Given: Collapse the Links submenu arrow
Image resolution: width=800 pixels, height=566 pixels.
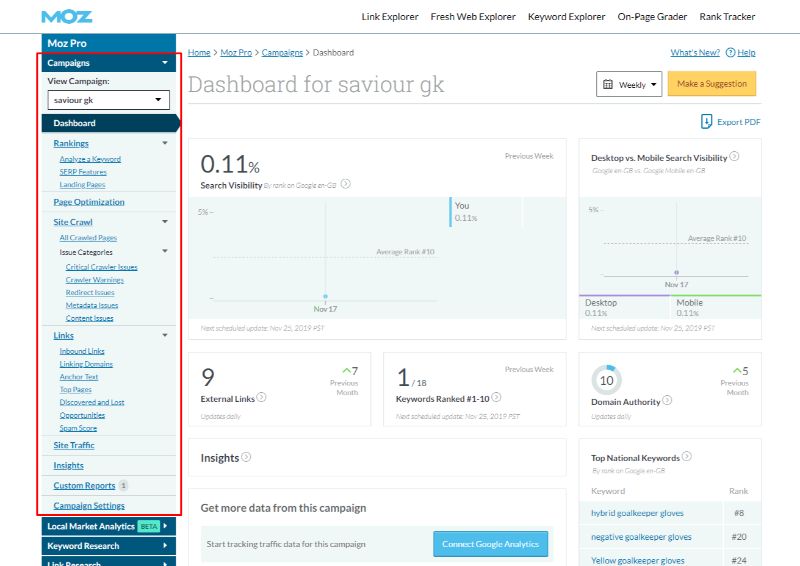Looking at the screenshot, I should click(x=165, y=335).
